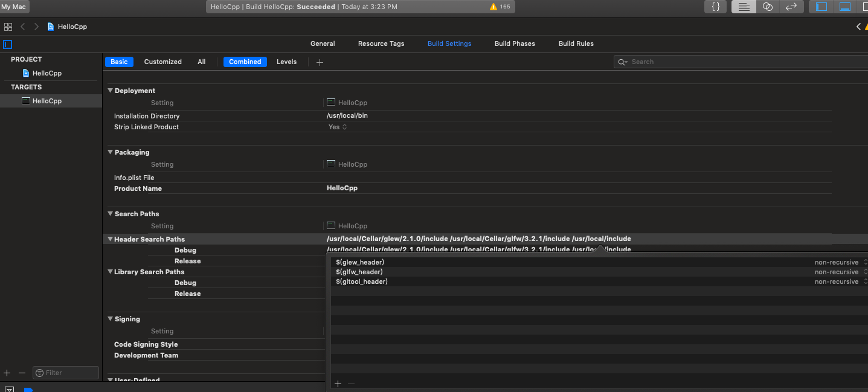Switch to the Standard editor

tap(744, 7)
